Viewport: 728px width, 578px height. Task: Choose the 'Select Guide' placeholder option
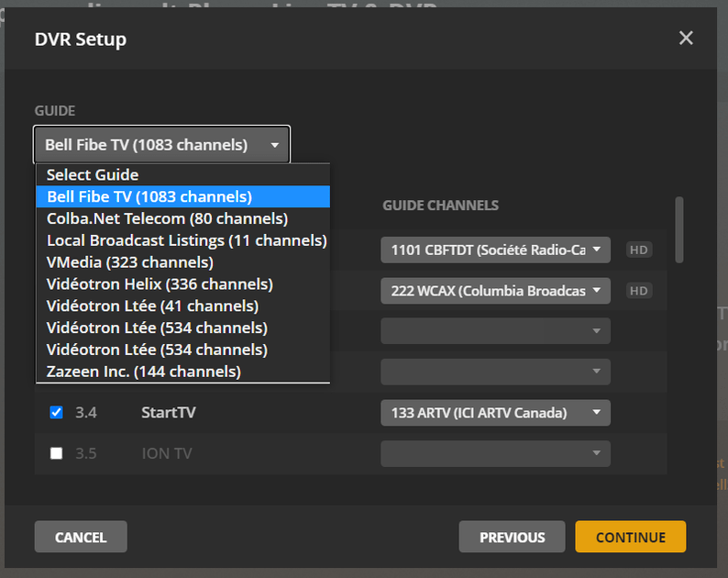pos(183,174)
